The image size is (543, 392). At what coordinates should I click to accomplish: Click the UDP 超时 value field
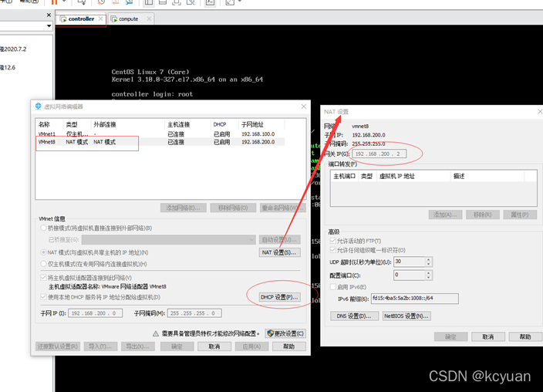pos(410,262)
